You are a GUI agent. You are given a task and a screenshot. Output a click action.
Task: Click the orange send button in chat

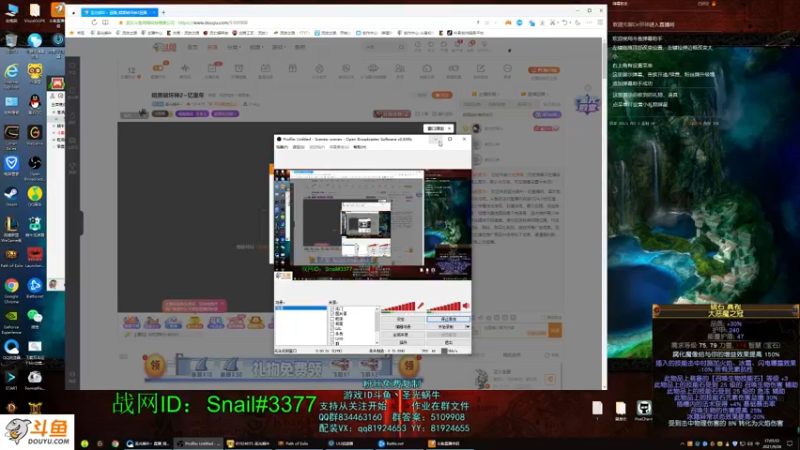pos(555,331)
